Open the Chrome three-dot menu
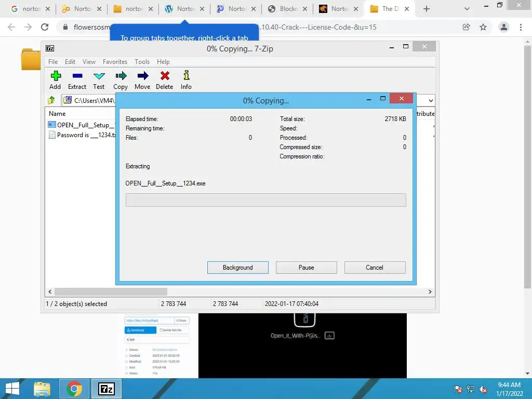Viewport: 532px width, 399px height. pyautogui.click(x=521, y=27)
